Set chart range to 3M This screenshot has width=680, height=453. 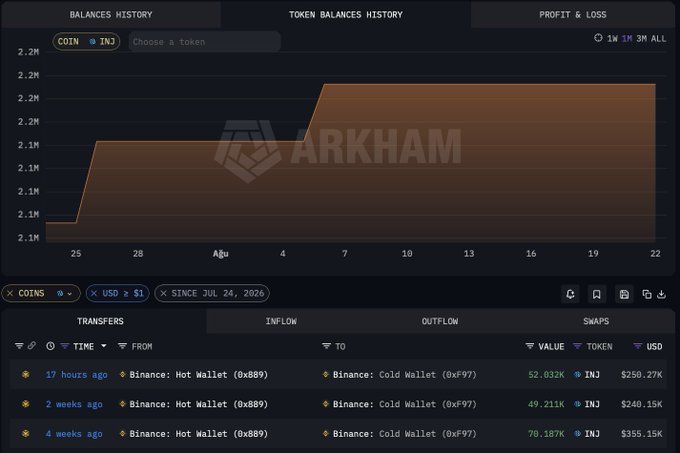641,39
